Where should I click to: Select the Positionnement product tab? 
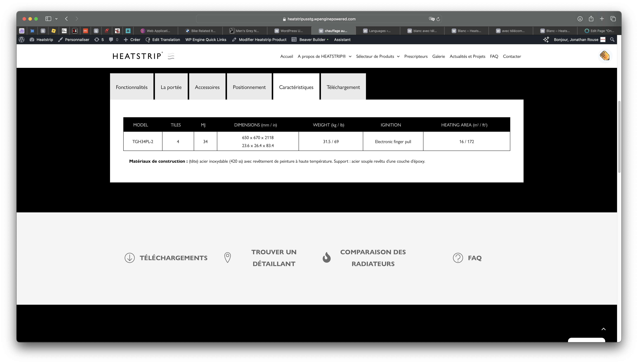249,87
